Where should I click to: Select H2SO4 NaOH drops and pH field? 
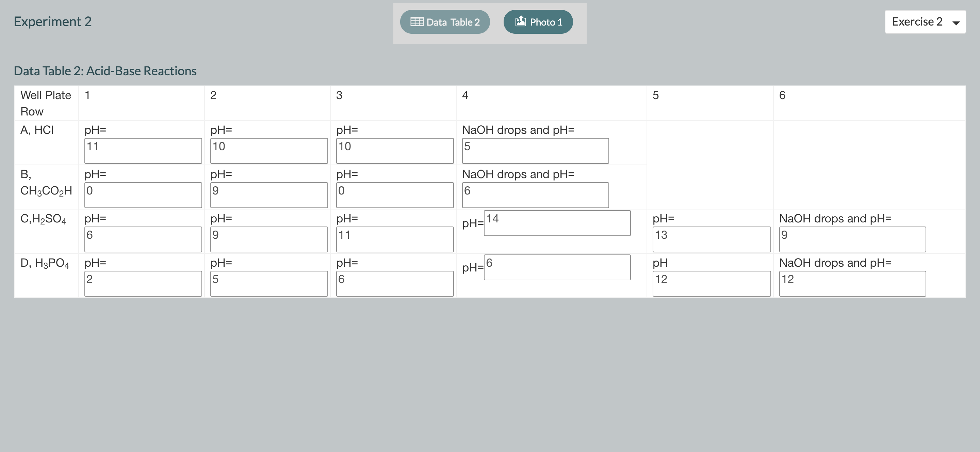(852, 239)
